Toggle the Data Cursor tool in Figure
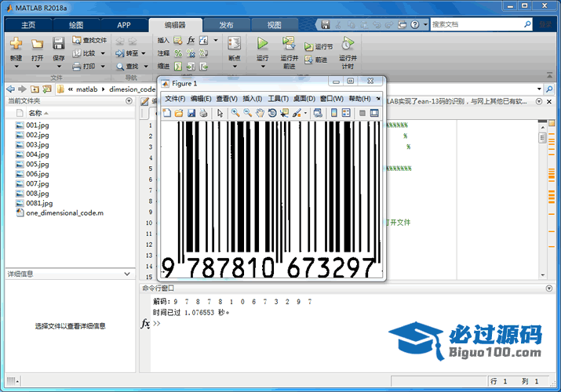Image resolution: width=561 pixels, height=392 pixels. click(x=284, y=113)
